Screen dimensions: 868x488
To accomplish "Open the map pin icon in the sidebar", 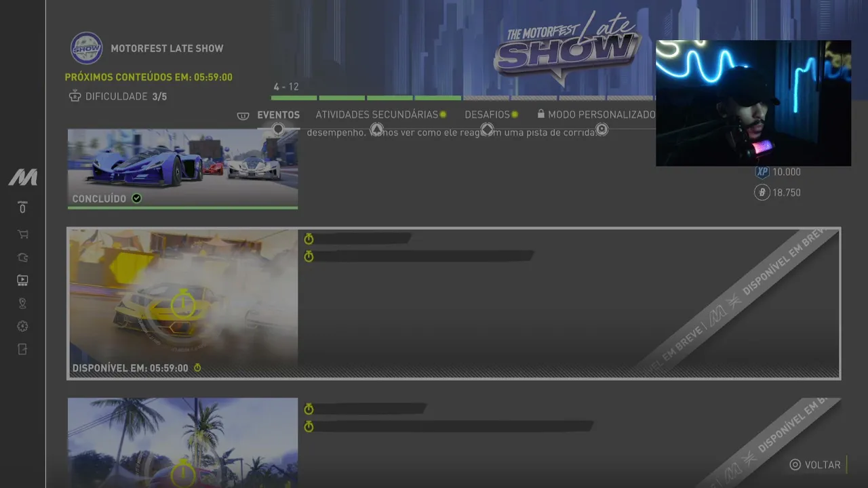I will [22, 303].
